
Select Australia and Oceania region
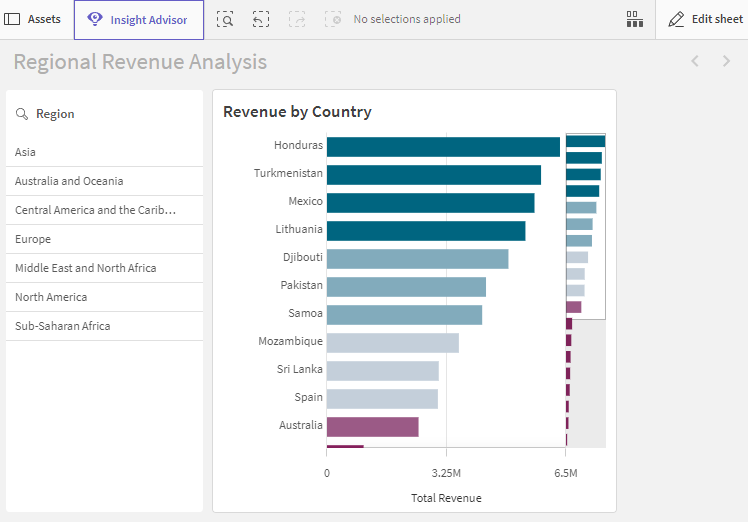104,181
